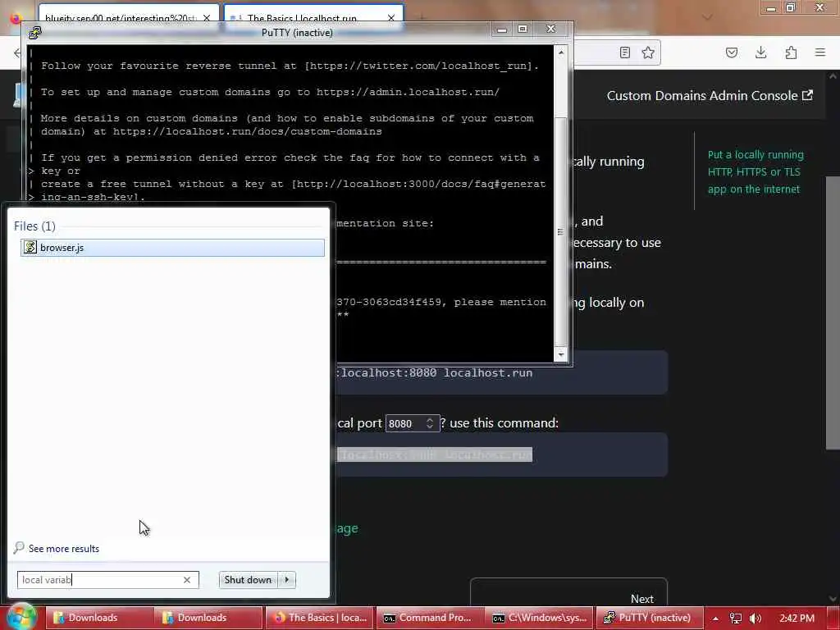Close The Basics localhost.run tab
The height and width of the screenshot is (630, 840).
click(x=391, y=18)
